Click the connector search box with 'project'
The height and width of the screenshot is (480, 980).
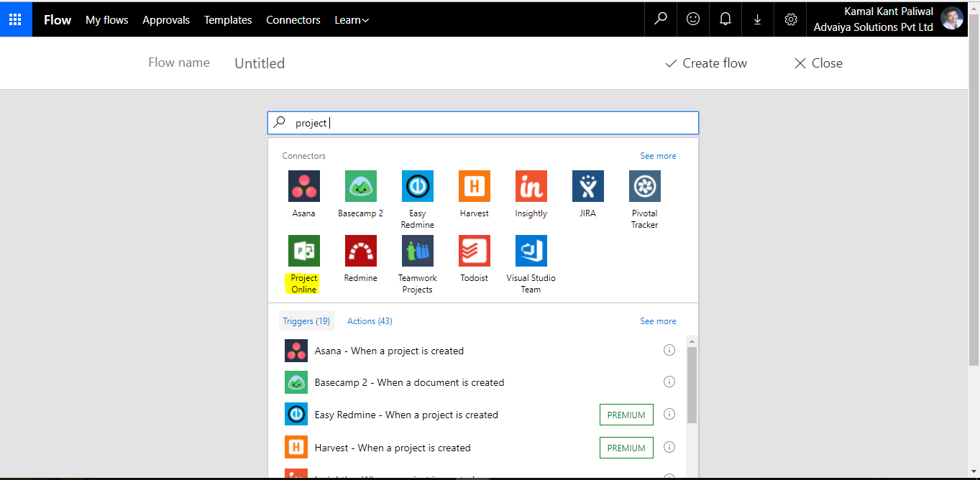coord(483,123)
